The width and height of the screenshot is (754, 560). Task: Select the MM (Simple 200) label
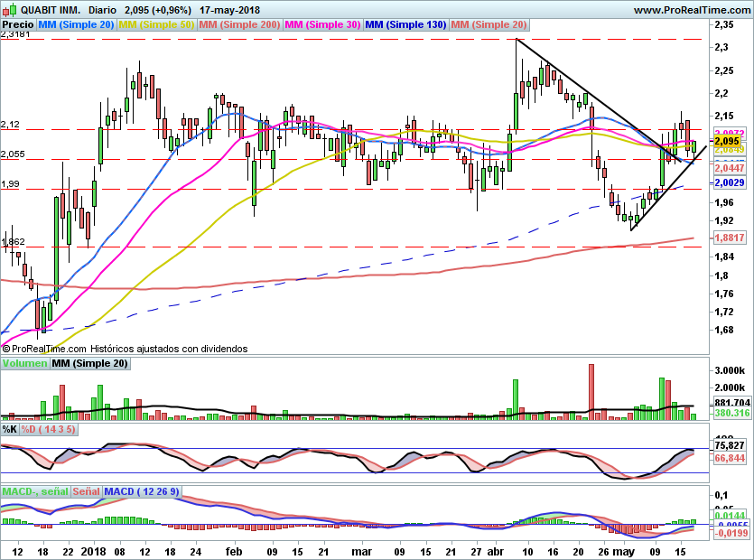[x=239, y=24]
